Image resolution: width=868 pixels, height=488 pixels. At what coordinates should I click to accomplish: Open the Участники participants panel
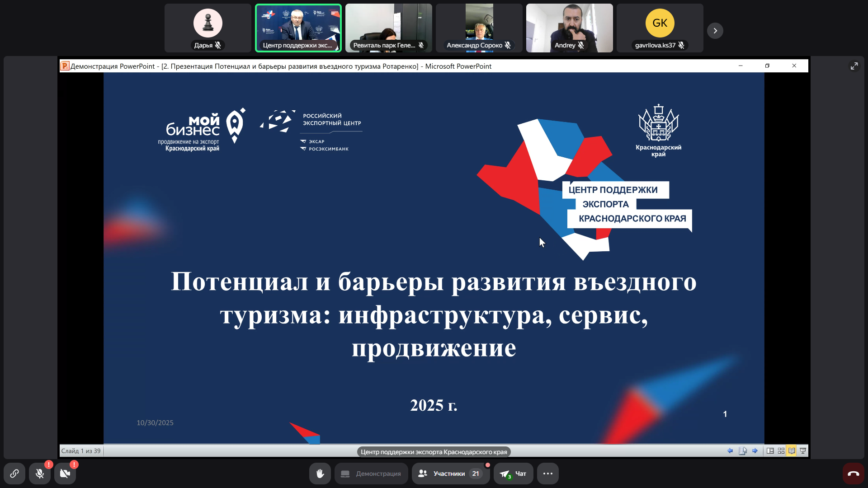pos(450,474)
